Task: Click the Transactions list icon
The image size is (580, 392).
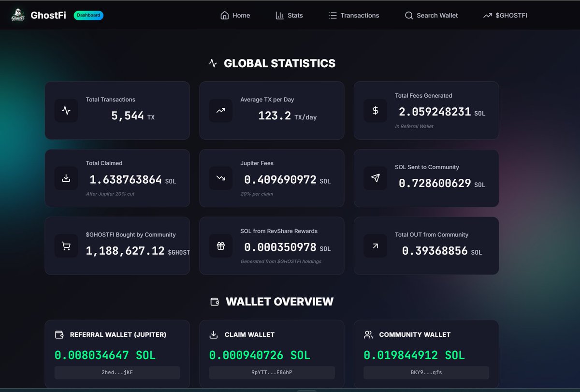Action: pos(333,15)
